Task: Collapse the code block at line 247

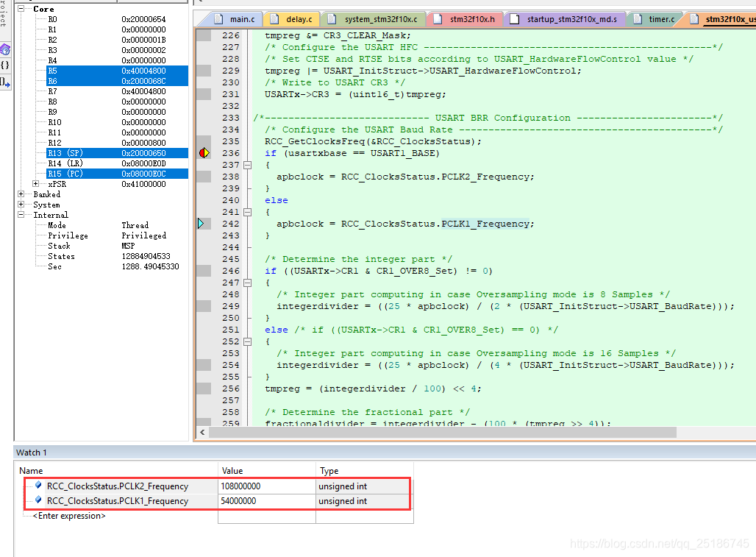Action: [247, 283]
